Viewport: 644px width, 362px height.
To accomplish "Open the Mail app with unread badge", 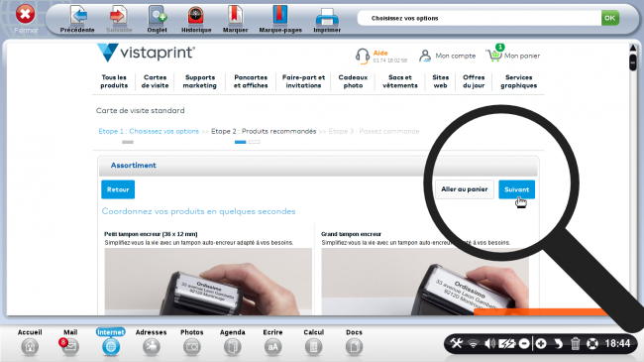I will click(x=69, y=346).
